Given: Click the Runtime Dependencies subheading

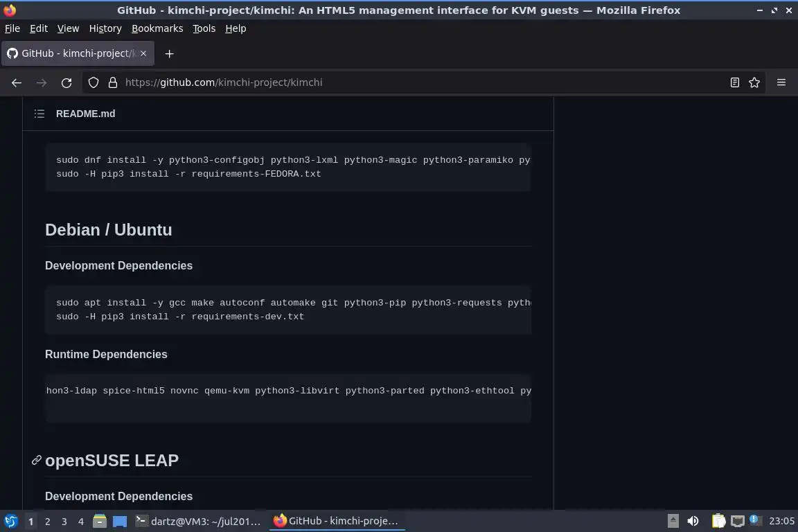Looking at the screenshot, I should click(x=106, y=355).
